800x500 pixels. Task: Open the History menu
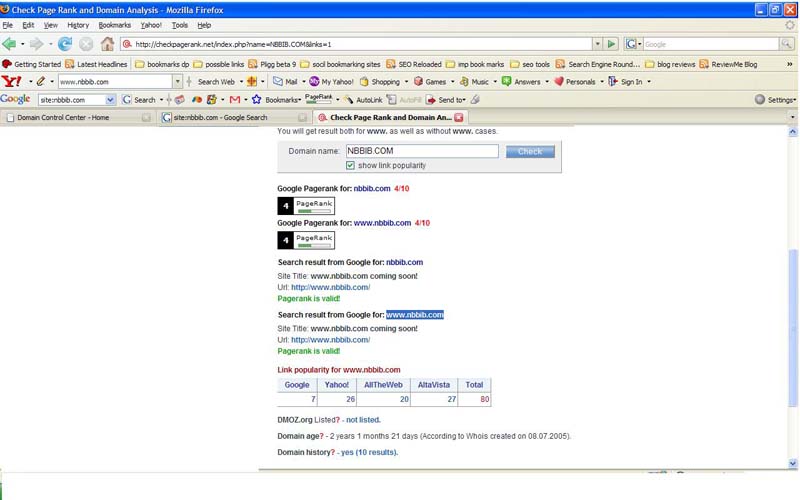tap(78, 25)
